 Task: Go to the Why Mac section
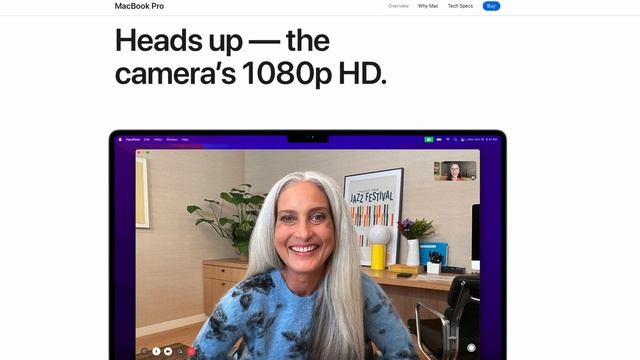(428, 6)
